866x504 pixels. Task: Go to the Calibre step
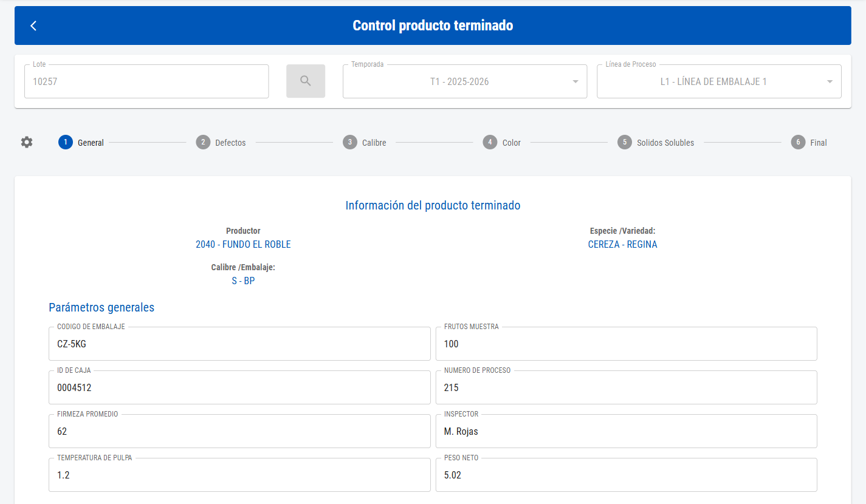pyautogui.click(x=365, y=143)
